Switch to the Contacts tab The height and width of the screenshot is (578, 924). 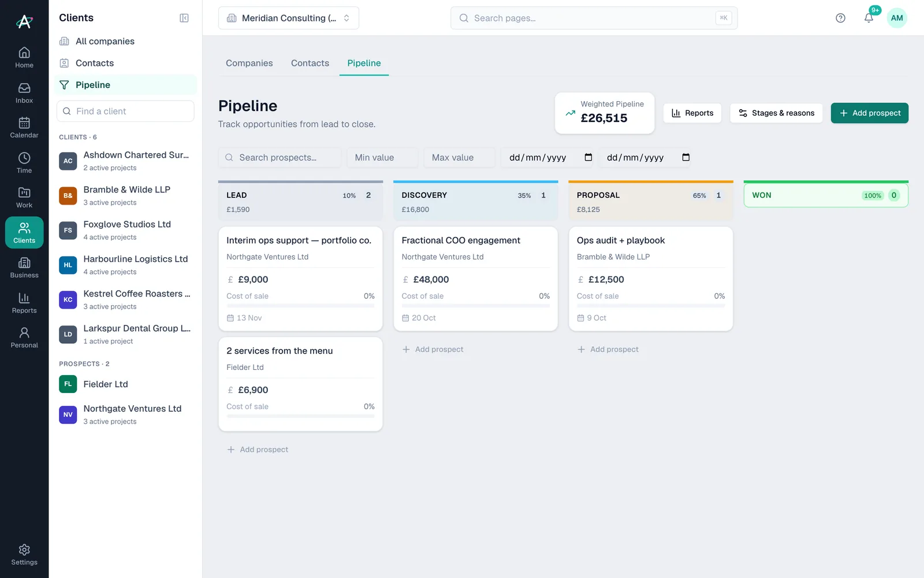[x=310, y=63]
